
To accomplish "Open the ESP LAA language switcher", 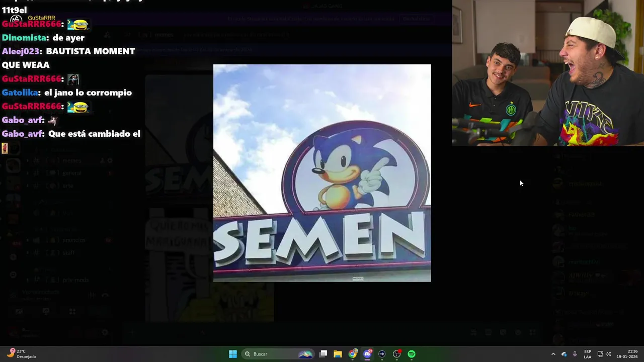I will tap(588, 354).
